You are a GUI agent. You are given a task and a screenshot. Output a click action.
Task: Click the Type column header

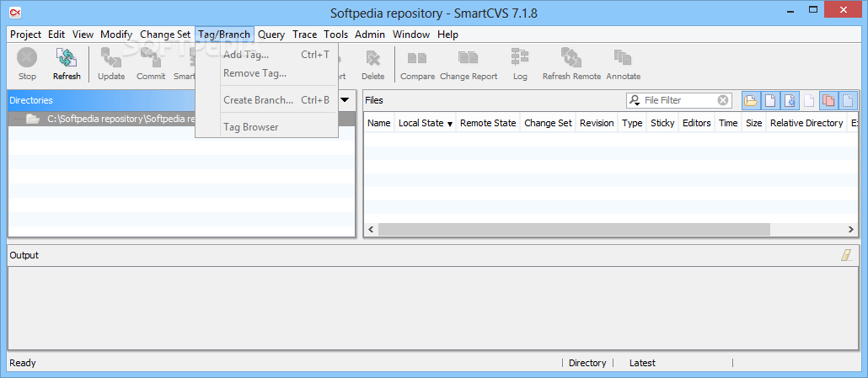[632, 123]
